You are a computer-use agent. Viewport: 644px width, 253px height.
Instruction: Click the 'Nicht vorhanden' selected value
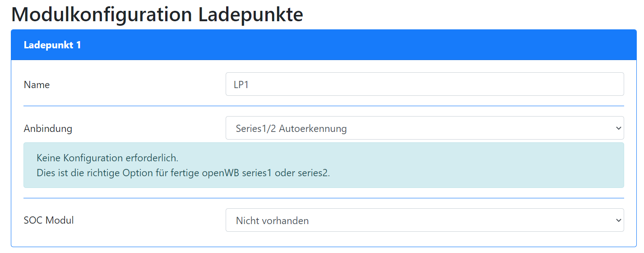[272, 220]
